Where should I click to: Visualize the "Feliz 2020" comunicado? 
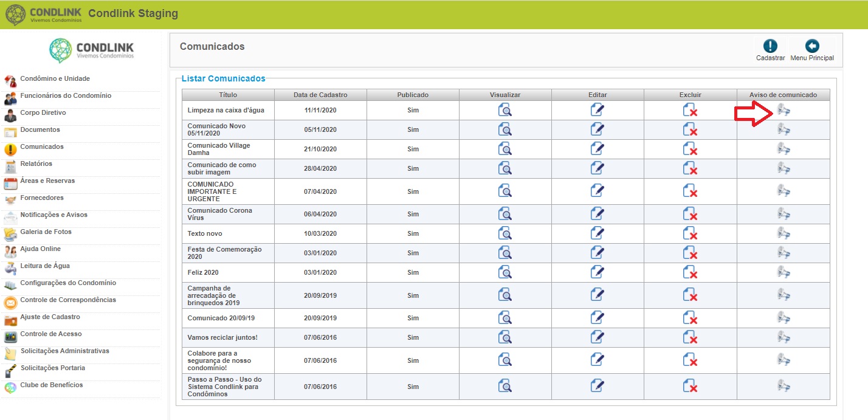click(505, 272)
